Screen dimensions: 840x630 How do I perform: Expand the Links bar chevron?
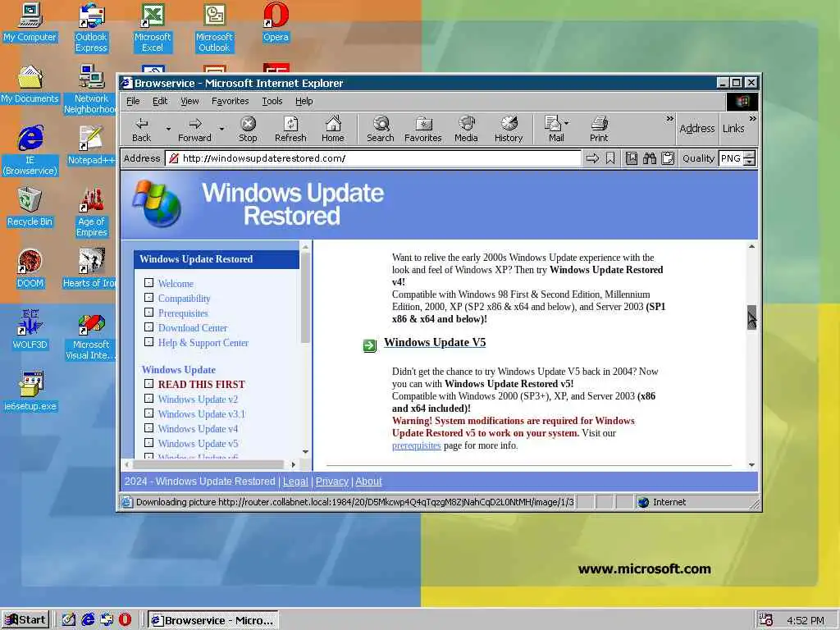pos(753,118)
